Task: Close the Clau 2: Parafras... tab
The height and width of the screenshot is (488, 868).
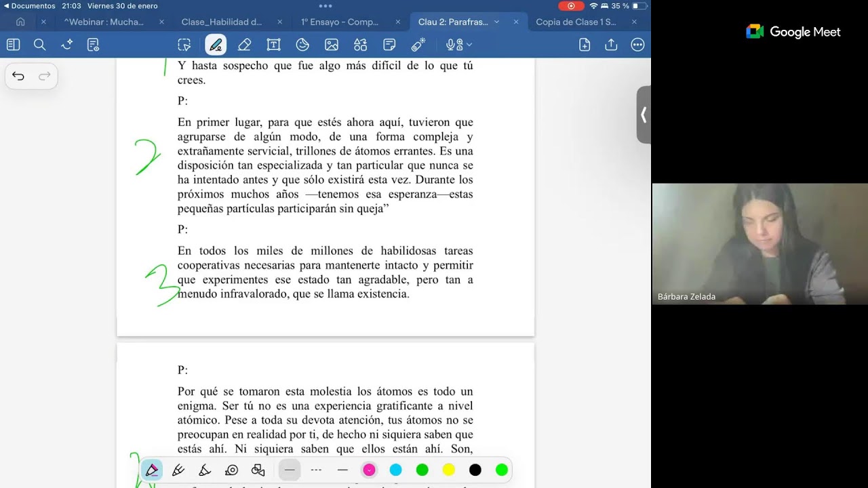Action: tap(516, 22)
